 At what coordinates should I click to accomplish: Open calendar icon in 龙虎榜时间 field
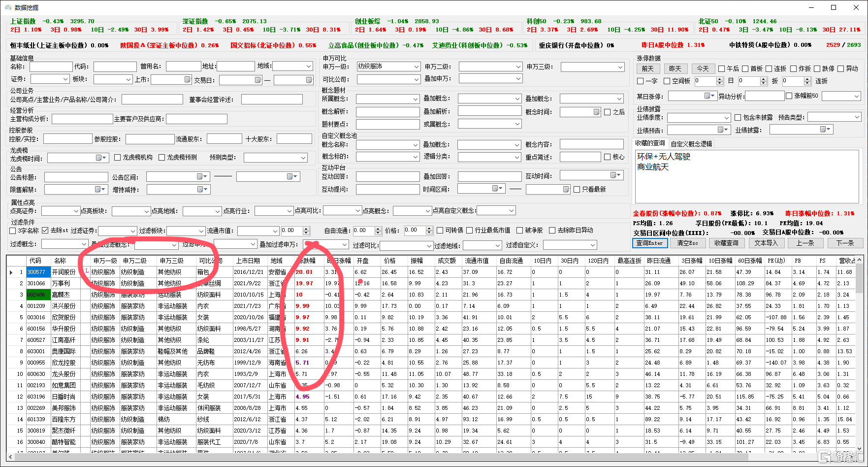[x=101, y=158]
